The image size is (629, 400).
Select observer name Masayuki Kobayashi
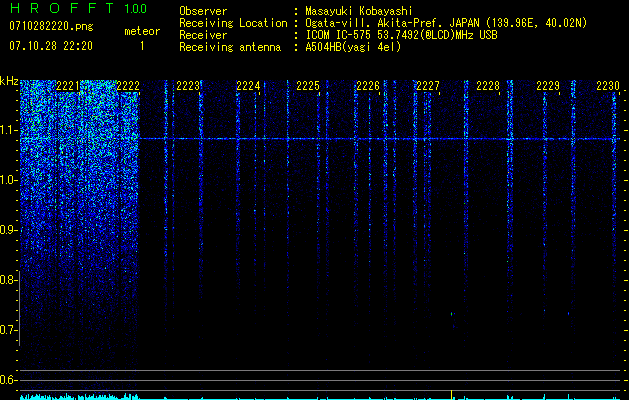[x=359, y=11]
